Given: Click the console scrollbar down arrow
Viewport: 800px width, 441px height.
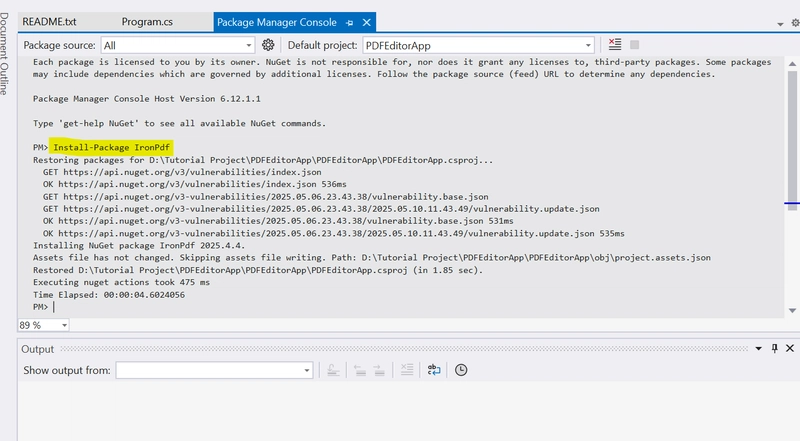Looking at the screenshot, I should [x=792, y=310].
